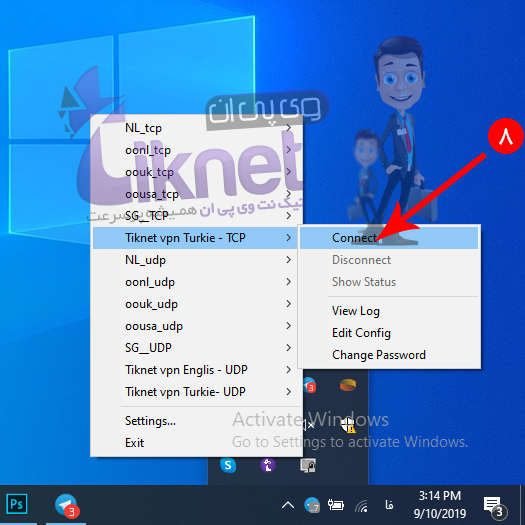
Task: Switch the input language indicator
Action: pyautogui.click(x=389, y=505)
